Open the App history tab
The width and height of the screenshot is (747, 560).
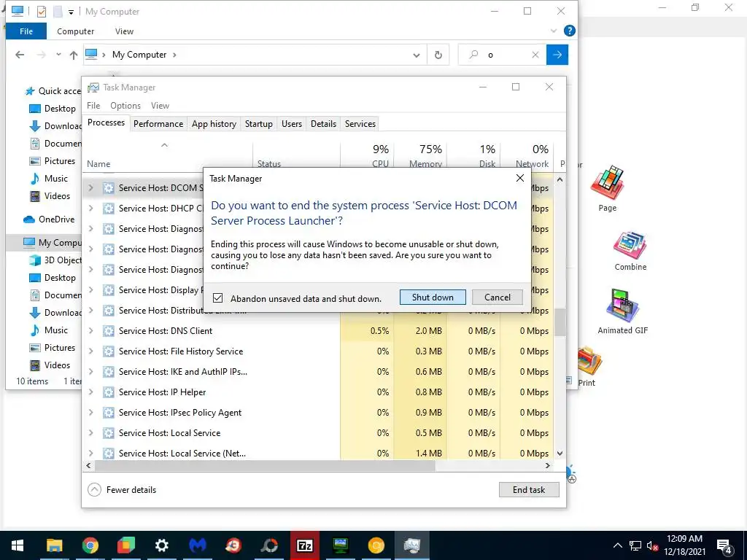214,124
